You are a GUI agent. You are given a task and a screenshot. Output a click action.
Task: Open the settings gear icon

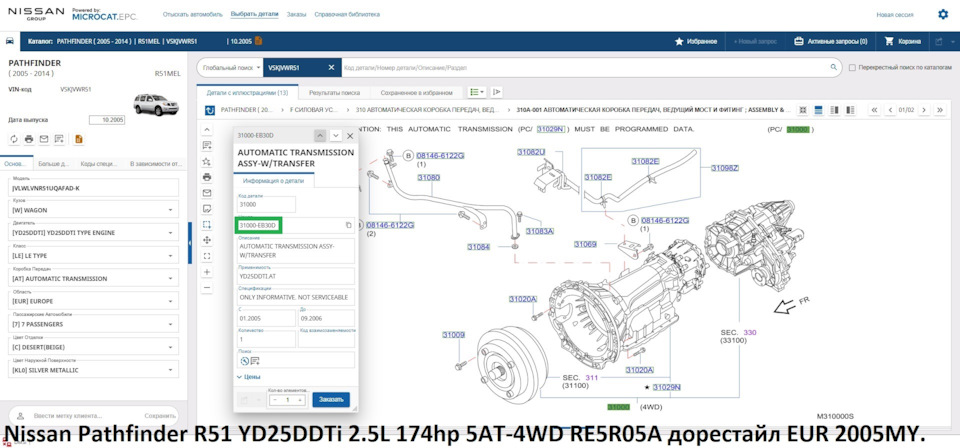pyautogui.click(x=943, y=14)
